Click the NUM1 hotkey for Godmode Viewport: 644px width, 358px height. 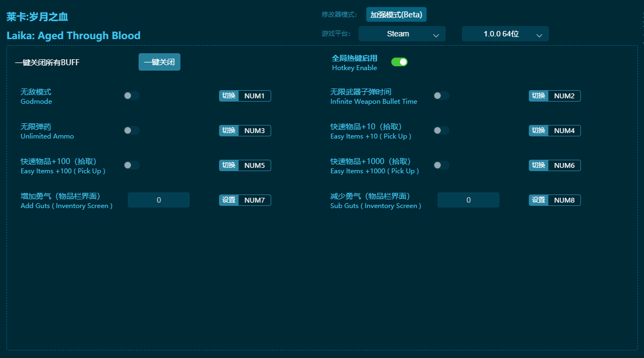click(x=254, y=96)
